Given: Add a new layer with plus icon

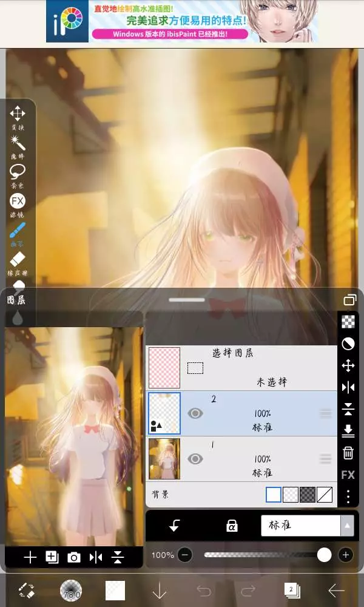Looking at the screenshot, I should (30, 557).
